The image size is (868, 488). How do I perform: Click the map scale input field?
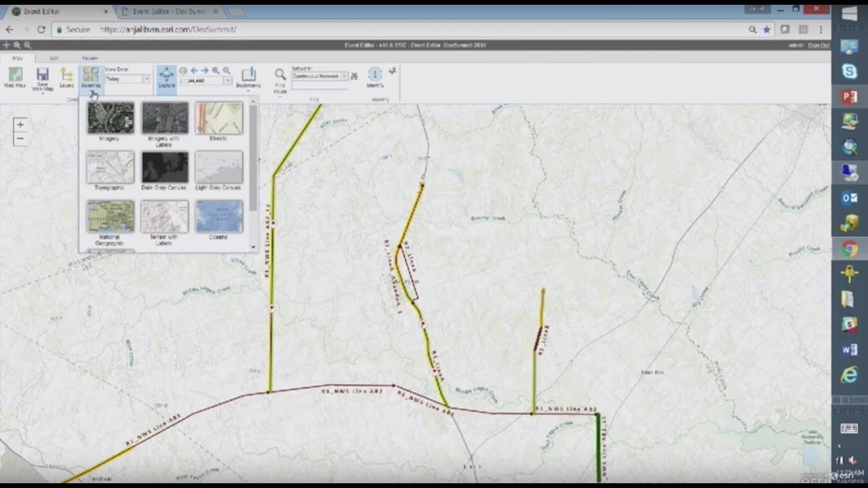[201, 81]
